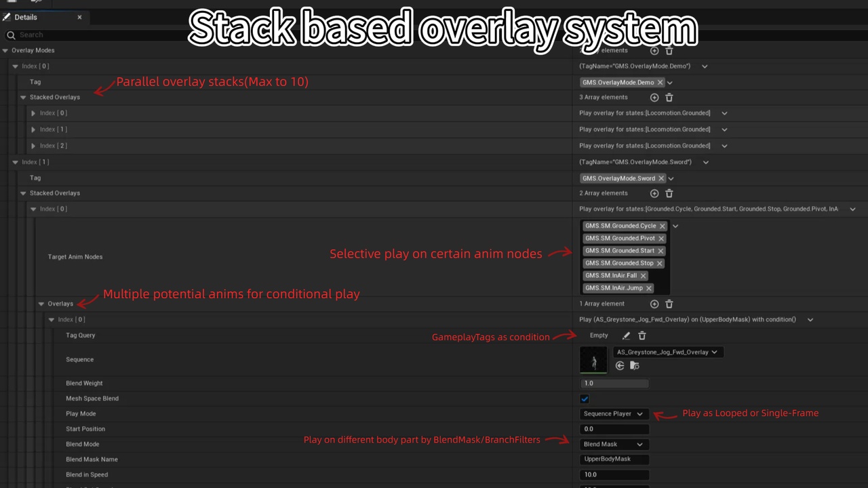Screen dimensions: 868x488
Task: Remove the GMS.SM.InAir.Jump anim node tag
Action: 648,287
